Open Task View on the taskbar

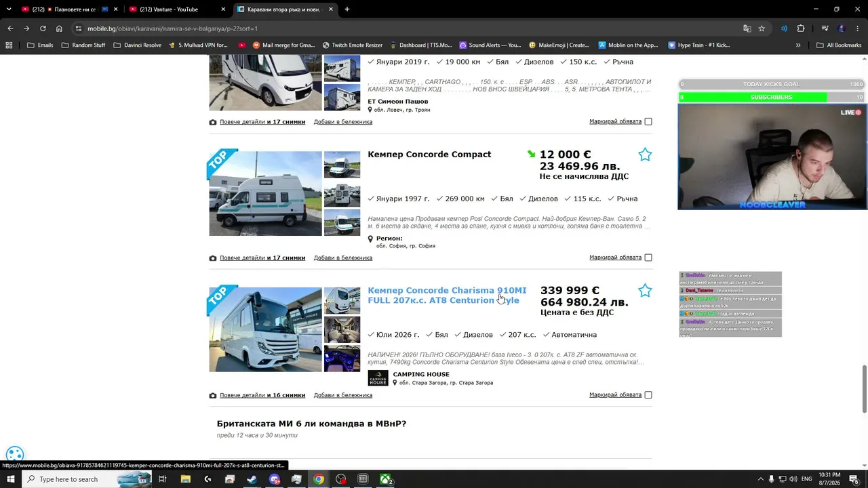(x=163, y=479)
